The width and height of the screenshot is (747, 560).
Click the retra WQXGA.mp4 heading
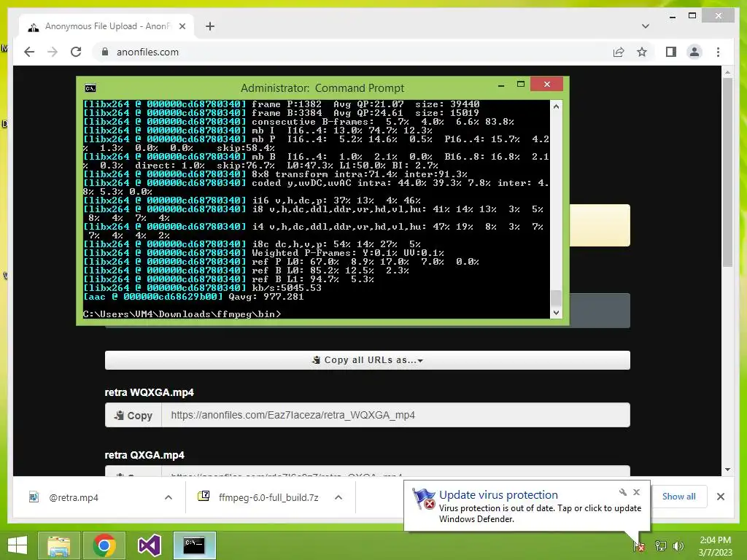tap(149, 392)
